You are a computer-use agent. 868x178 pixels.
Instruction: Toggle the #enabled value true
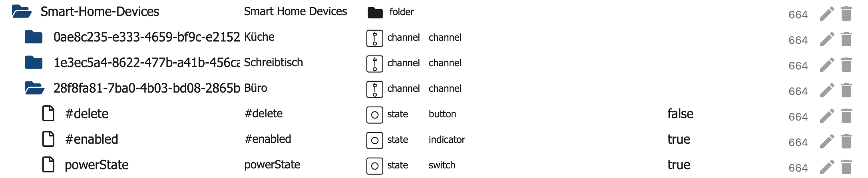point(679,139)
